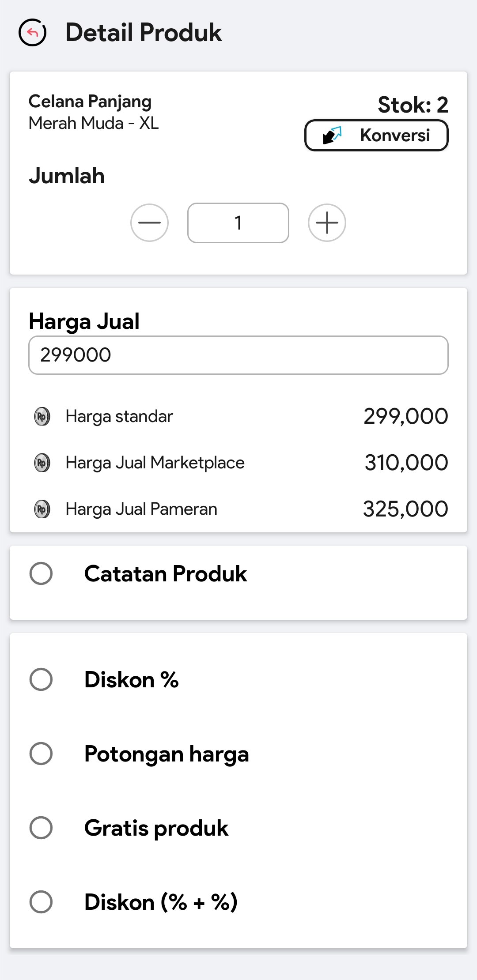Image resolution: width=477 pixels, height=980 pixels.
Task: Pick Harga Jual Marketplace price row
Action: click(238, 463)
